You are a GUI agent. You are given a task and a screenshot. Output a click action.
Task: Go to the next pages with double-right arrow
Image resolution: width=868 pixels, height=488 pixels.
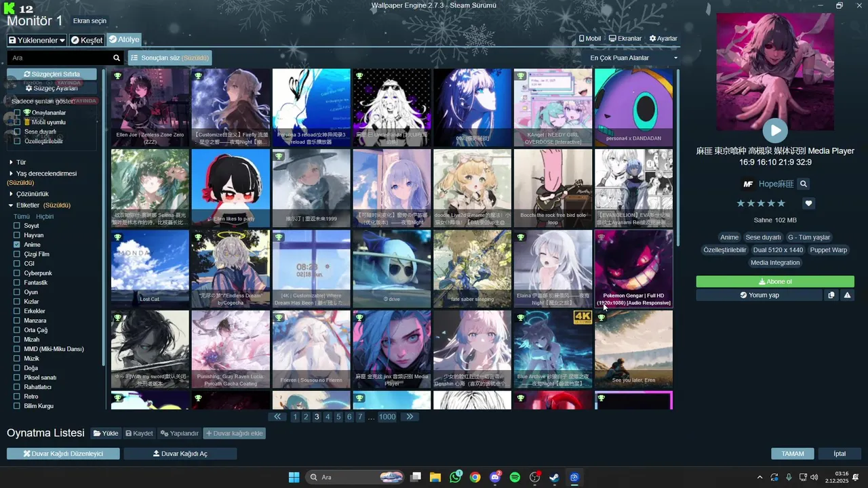tap(409, 417)
